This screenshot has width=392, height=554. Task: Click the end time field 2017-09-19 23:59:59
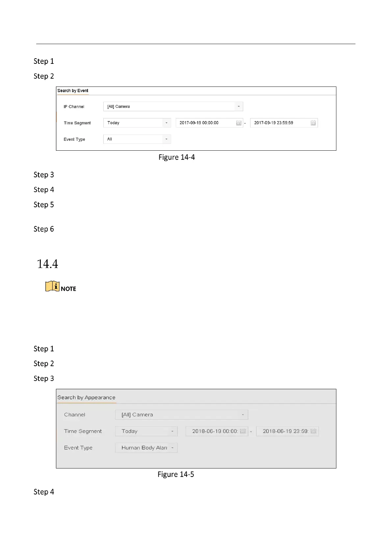[x=284, y=123]
